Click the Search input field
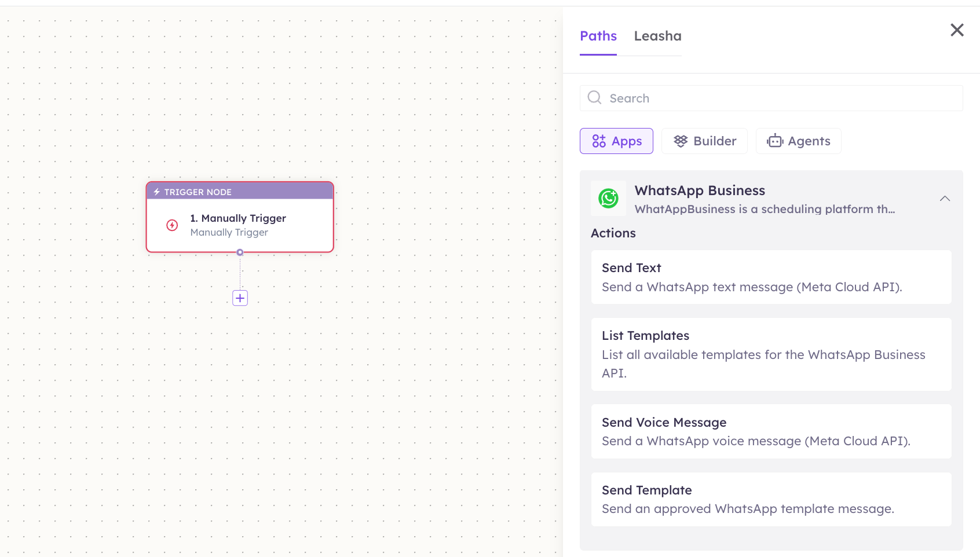 pos(771,98)
